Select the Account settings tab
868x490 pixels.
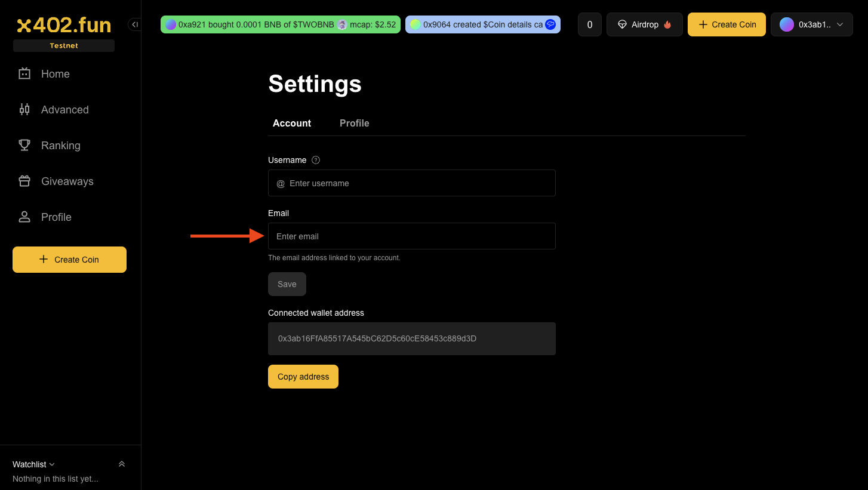(292, 123)
